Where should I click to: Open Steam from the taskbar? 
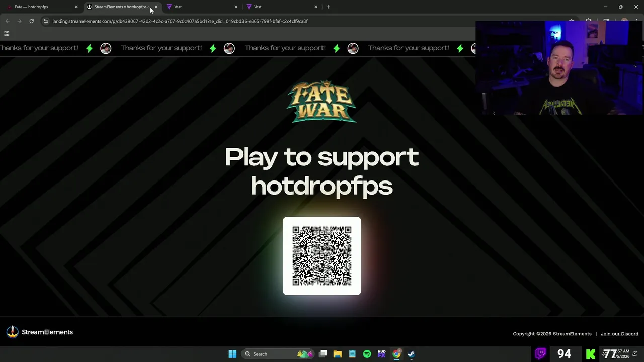411,354
